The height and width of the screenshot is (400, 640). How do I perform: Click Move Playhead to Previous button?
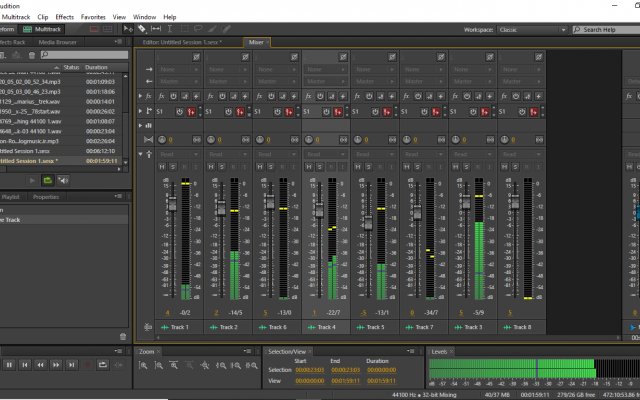point(24,364)
